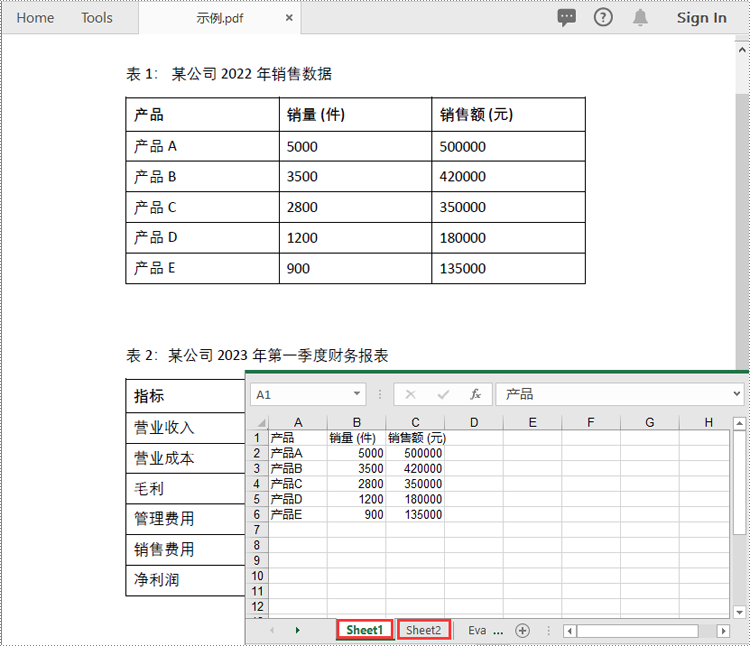The width and height of the screenshot is (750, 646).
Task: Click Excel horizontal scrollbar right arrow
Action: point(723,631)
